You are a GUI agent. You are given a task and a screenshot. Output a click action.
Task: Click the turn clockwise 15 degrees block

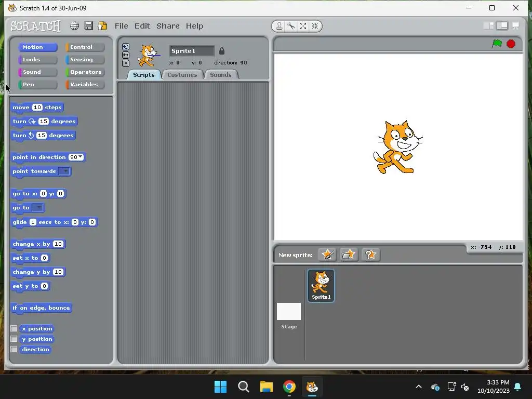coord(44,121)
